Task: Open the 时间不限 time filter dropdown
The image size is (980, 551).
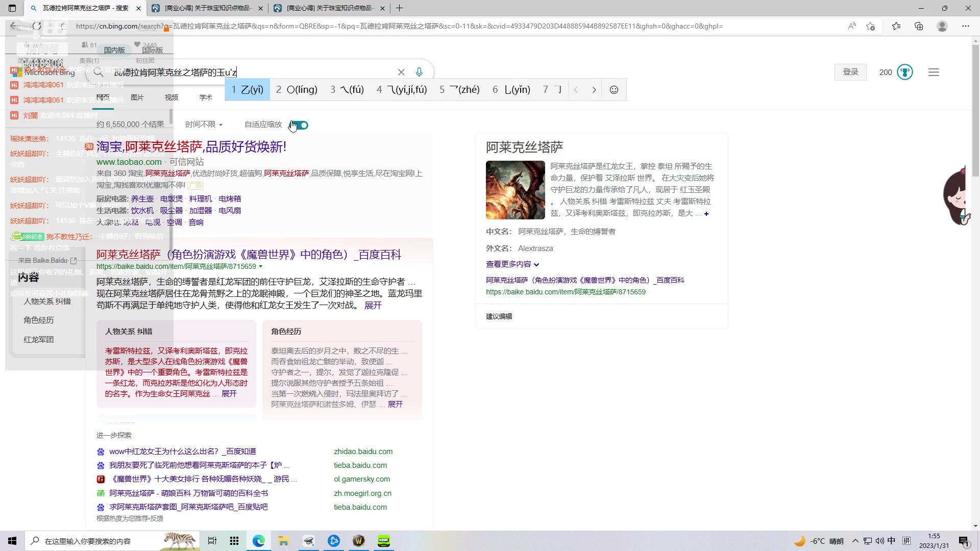Action: click(204, 124)
